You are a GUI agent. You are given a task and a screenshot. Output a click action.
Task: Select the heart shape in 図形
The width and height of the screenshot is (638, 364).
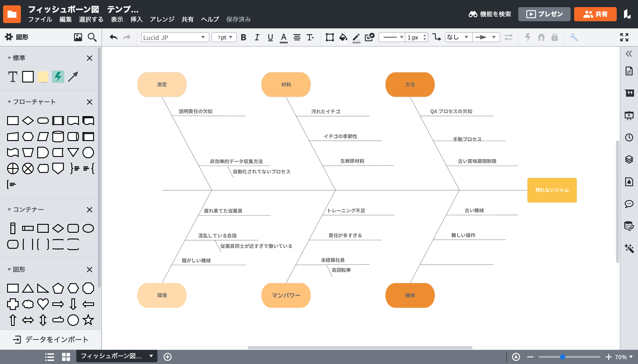tap(43, 304)
